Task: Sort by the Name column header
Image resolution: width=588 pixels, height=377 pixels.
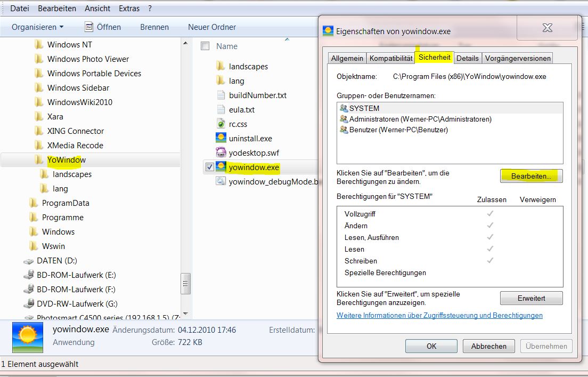Action: (x=227, y=46)
